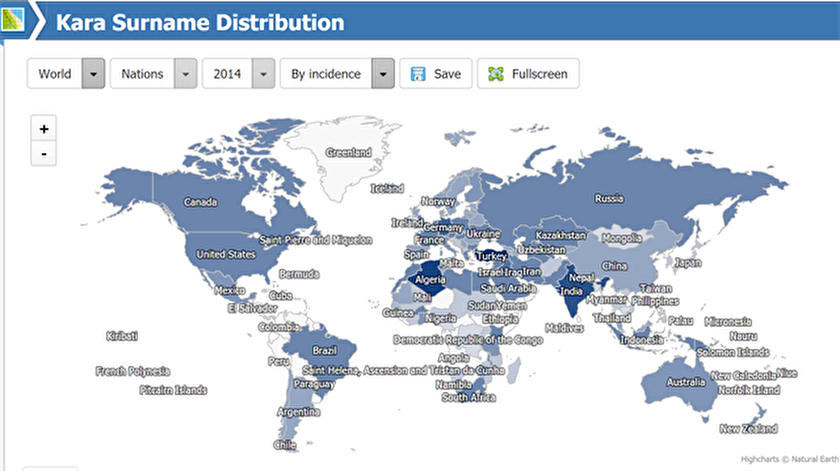Click the Save floppy disk icon
This screenshot has height=471, width=840.
(x=418, y=74)
